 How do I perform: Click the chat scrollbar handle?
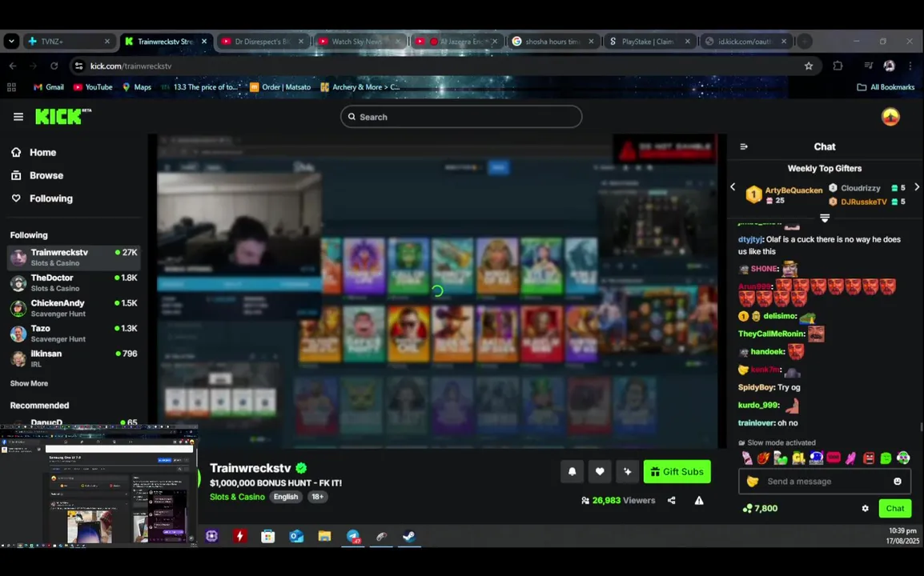point(921,427)
